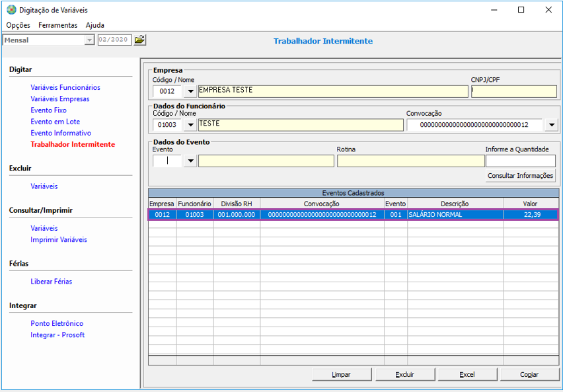Open the Convocação dropdown arrow
The height and width of the screenshot is (392, 563).
552,125
